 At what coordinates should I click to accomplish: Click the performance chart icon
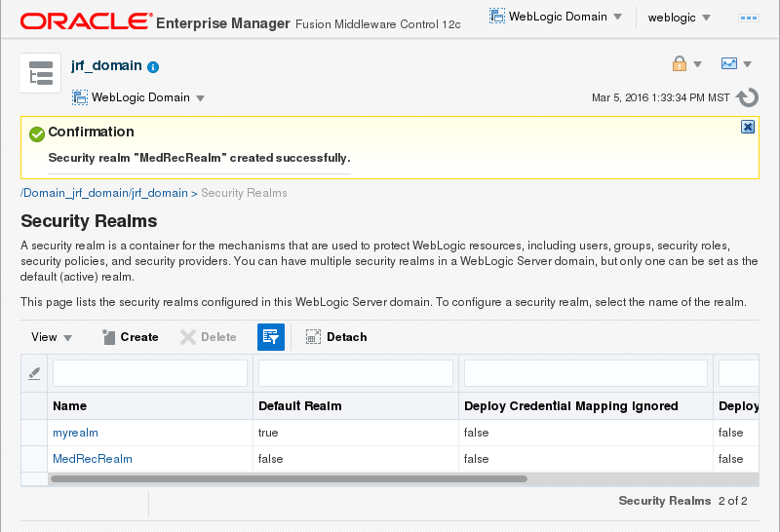tap(729, 64)
